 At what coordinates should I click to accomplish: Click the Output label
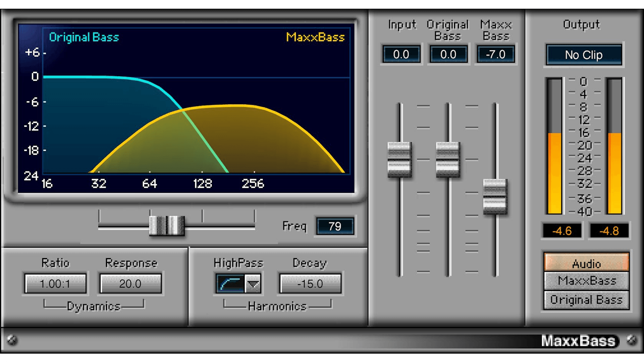(x=581, y=24)
